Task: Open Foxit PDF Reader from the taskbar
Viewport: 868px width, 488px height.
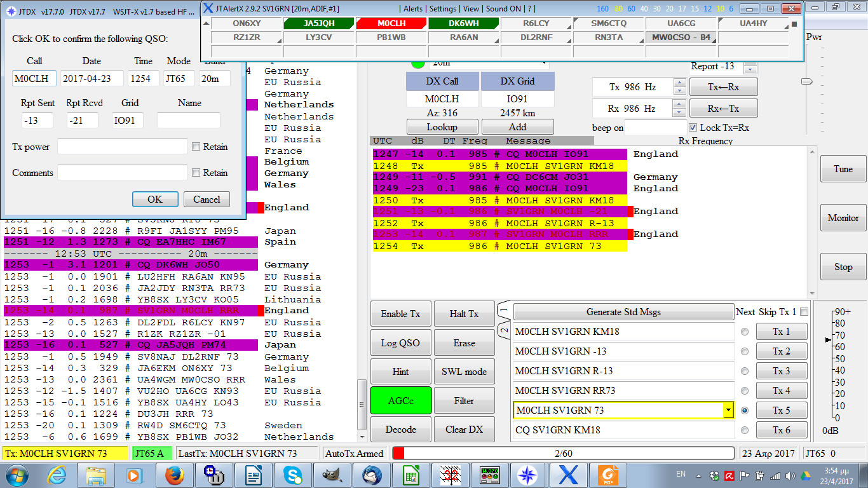Action: pos(609,475)
